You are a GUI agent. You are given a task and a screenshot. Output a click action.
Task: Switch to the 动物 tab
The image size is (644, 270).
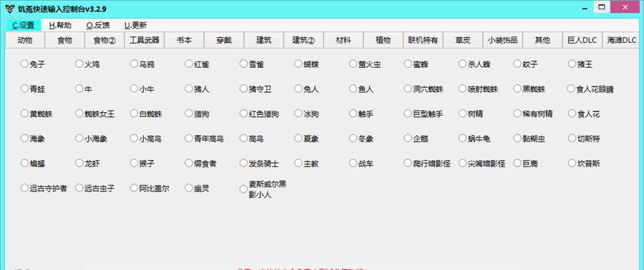click(x=25, y=40)
